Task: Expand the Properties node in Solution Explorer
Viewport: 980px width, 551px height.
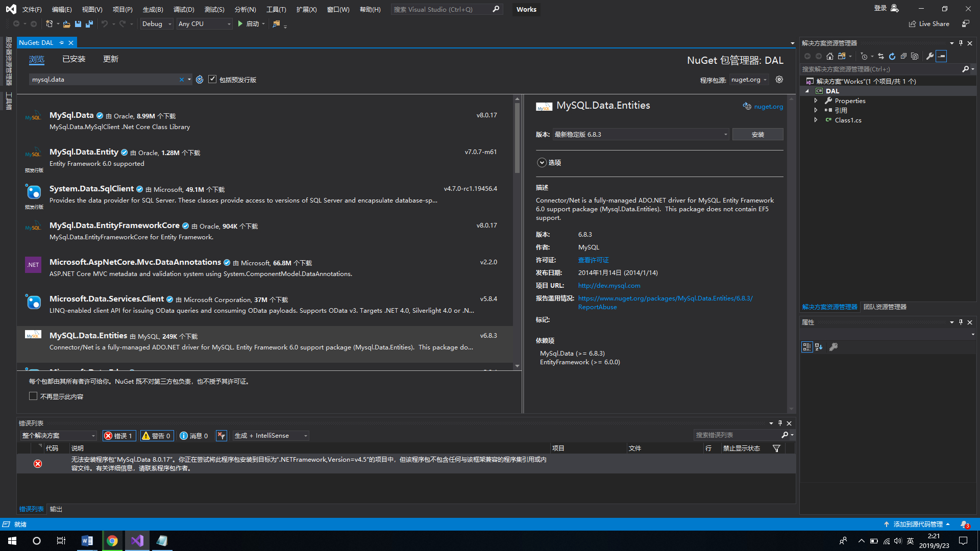Action: point(816,101)
